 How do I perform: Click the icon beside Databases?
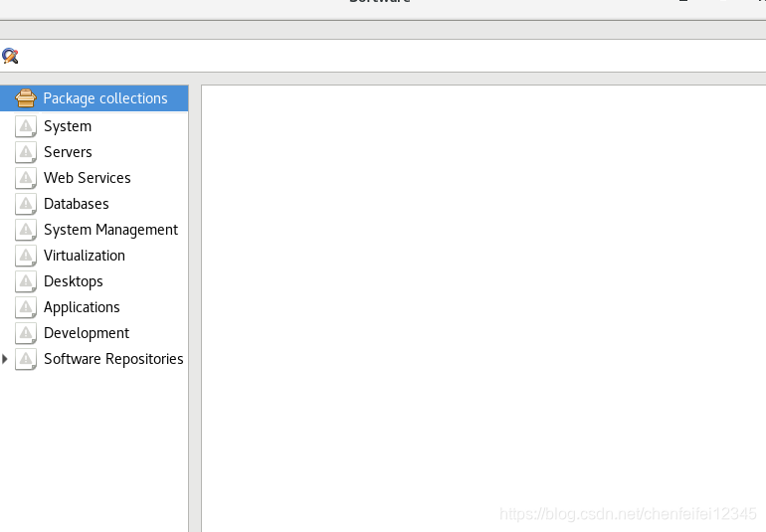26,204
